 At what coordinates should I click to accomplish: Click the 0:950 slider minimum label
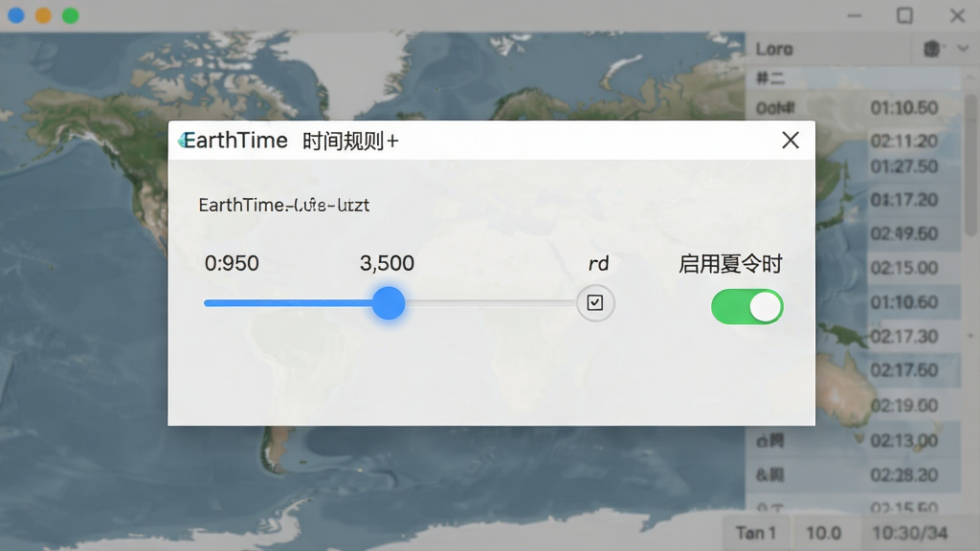tap(232, 264)
